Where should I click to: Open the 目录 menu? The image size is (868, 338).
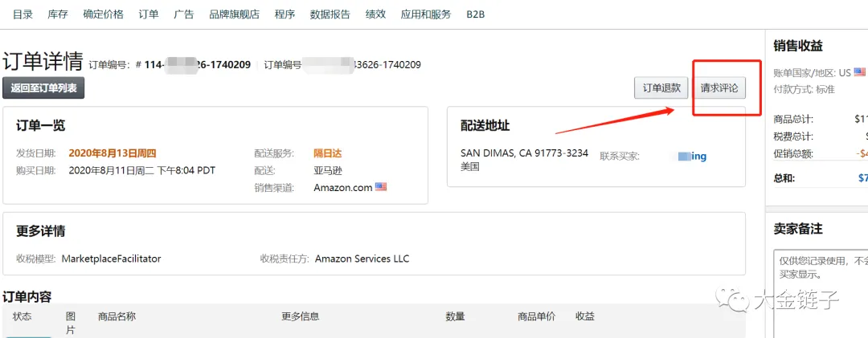click(23, 14)
